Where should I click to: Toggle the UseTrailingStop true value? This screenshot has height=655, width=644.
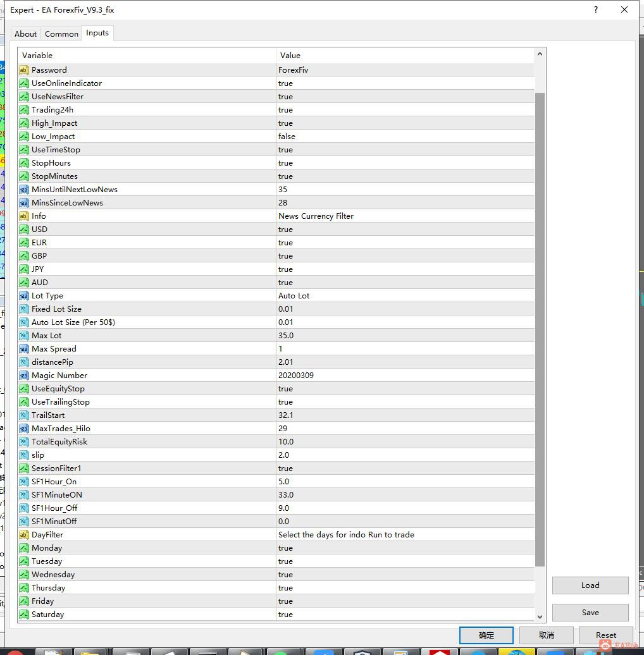(x=405, y=402)
